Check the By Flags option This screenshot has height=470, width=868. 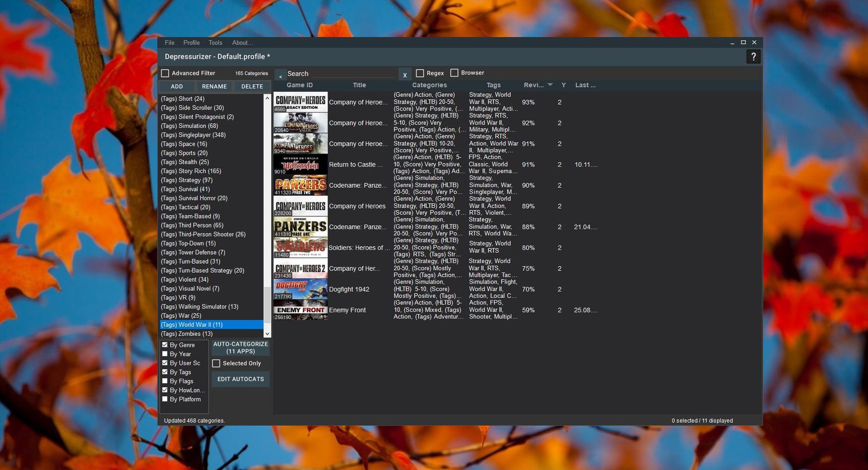pyautogui.click(x=165, y=381)
